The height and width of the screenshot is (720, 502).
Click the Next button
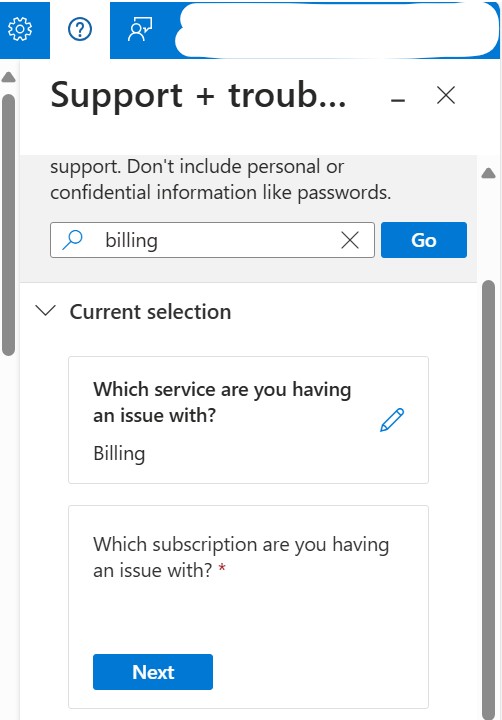click(x=152, y=672)
